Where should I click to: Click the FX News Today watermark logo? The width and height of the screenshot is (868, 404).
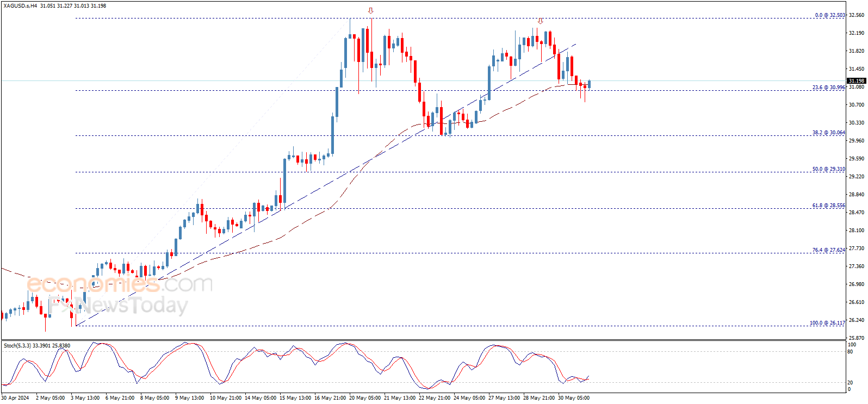coord(117,306)
